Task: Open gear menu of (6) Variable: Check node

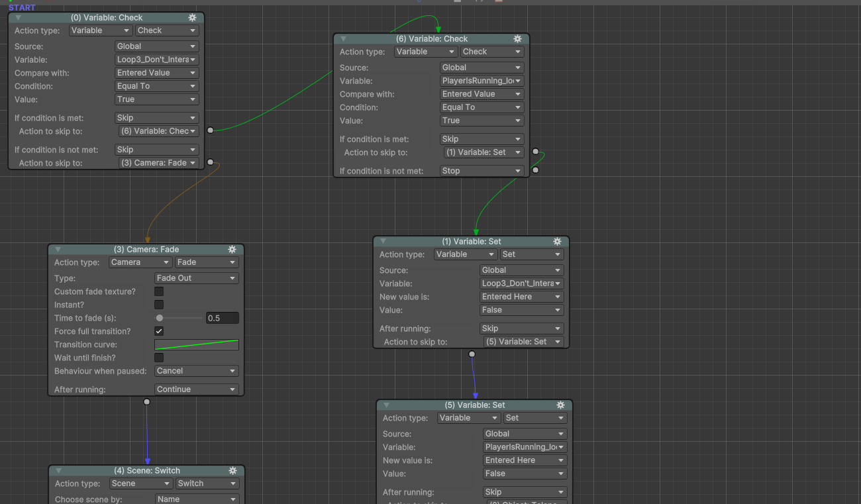Action: [x=517, y=39]
